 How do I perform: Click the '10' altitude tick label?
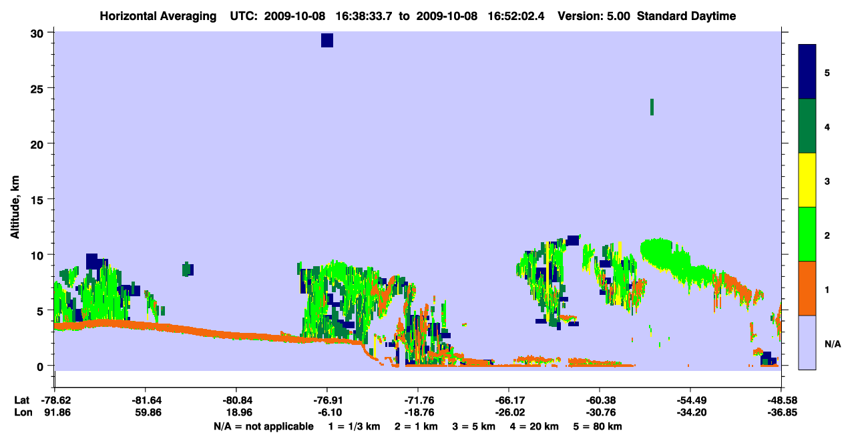(x=39, y=255)
